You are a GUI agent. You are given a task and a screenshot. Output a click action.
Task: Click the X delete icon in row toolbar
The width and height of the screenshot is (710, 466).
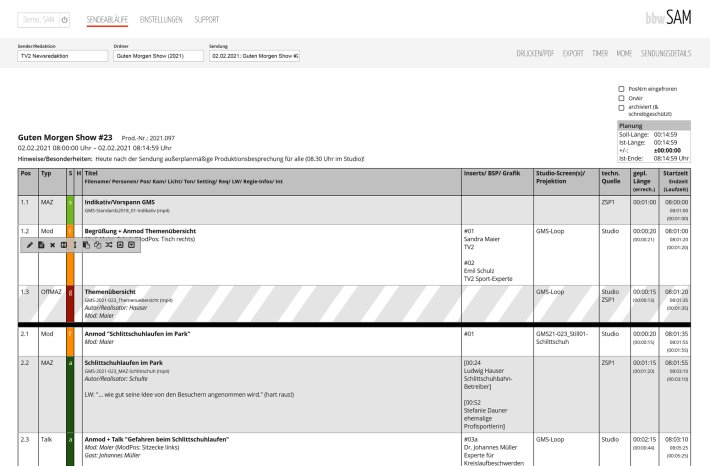click(53, 245)
